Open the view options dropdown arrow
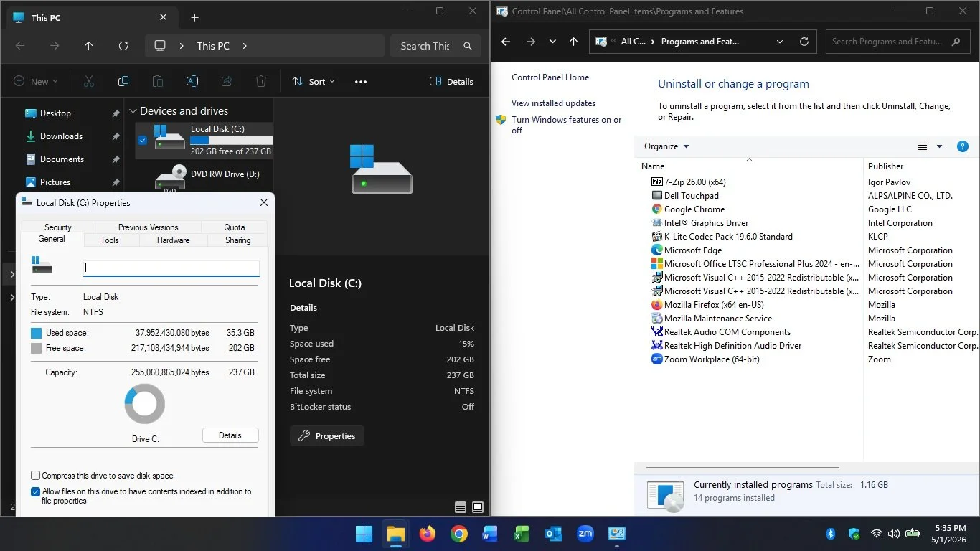Image resolution: width=980 pixels, height=551 pixels. click(939, 146)
